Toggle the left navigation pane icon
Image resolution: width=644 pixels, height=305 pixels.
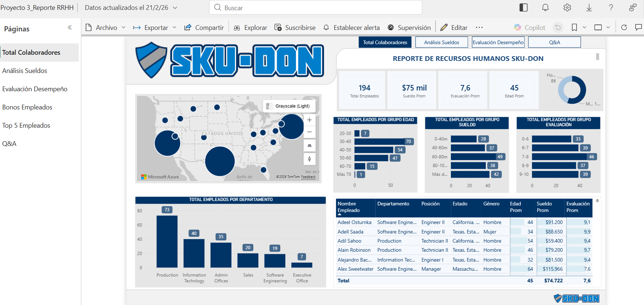click(x=523, y=8)
